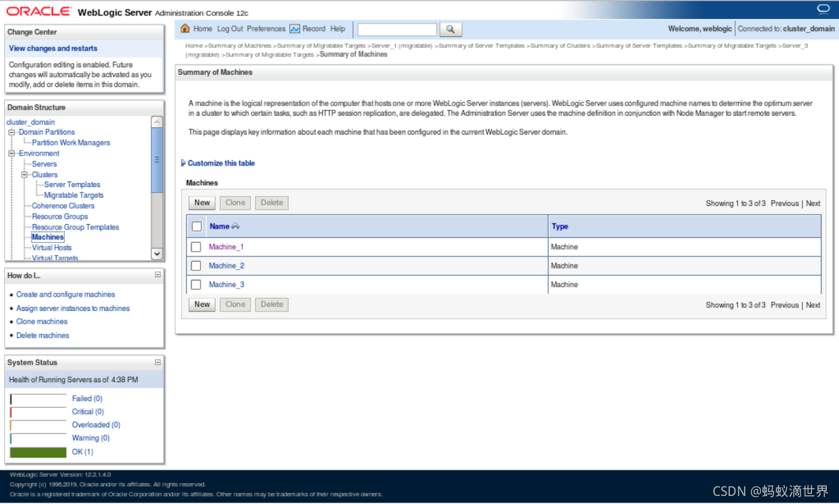Click inside the toolbar search field

pos(397,30)
